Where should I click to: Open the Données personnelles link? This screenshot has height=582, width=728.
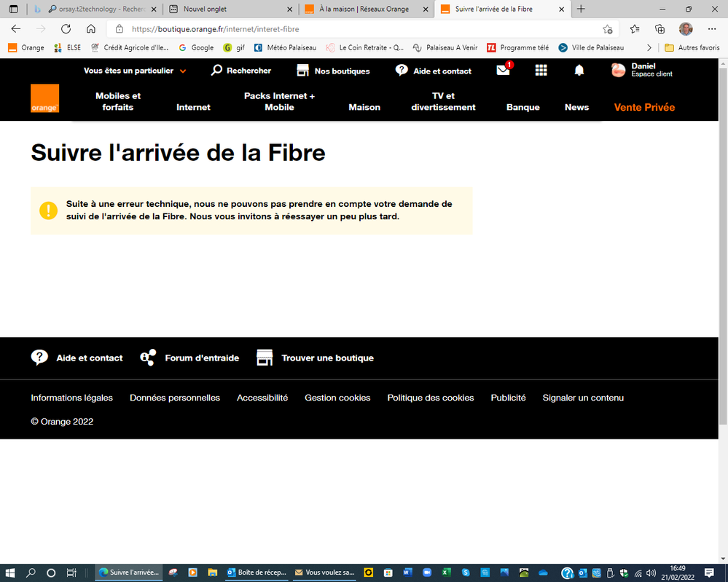coord(175,398)
